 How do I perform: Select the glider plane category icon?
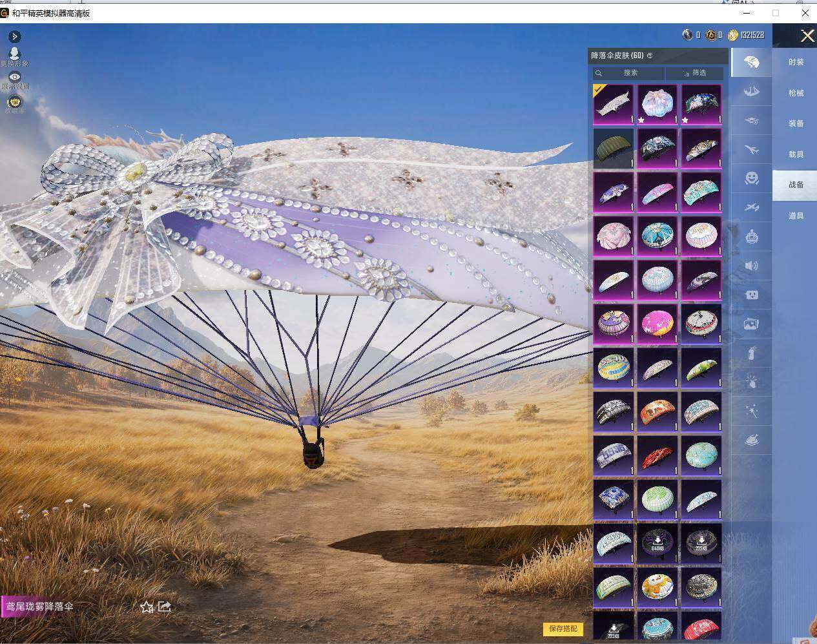pyautogui.click(x=751, y=207)
